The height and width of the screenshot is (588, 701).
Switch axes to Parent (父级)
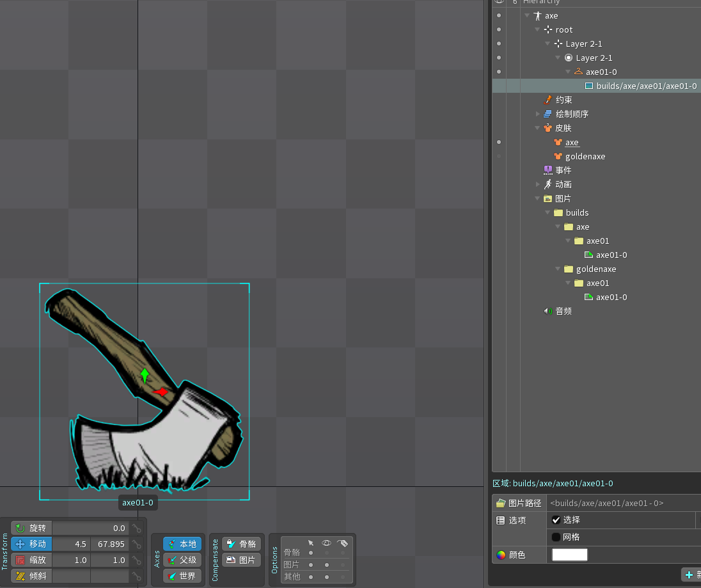[x=182, y=560]
